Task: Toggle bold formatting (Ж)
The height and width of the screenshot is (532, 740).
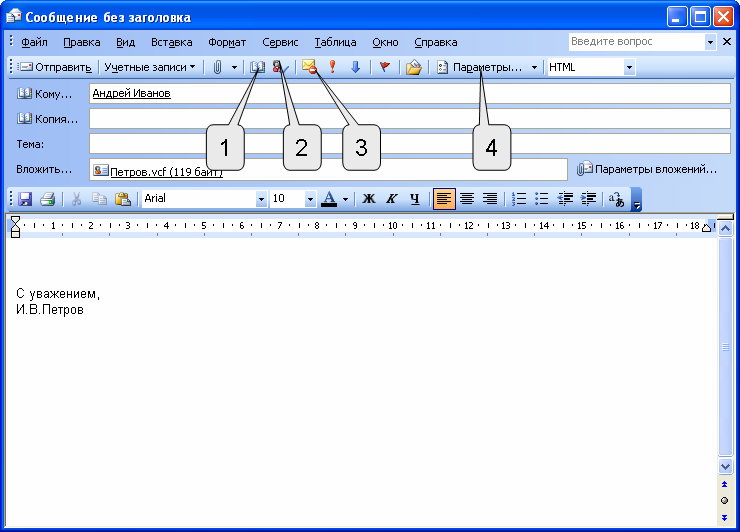Action: point(368,198)
